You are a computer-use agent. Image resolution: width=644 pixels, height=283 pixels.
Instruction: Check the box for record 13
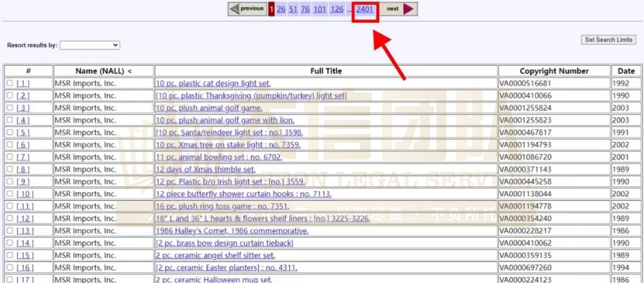tap(10, 230)
